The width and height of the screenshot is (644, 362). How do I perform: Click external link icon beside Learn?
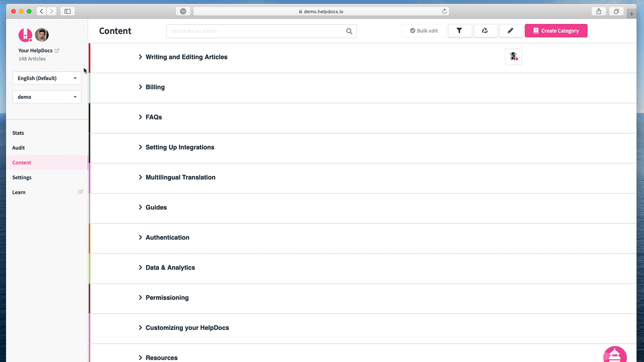point(80,192)
